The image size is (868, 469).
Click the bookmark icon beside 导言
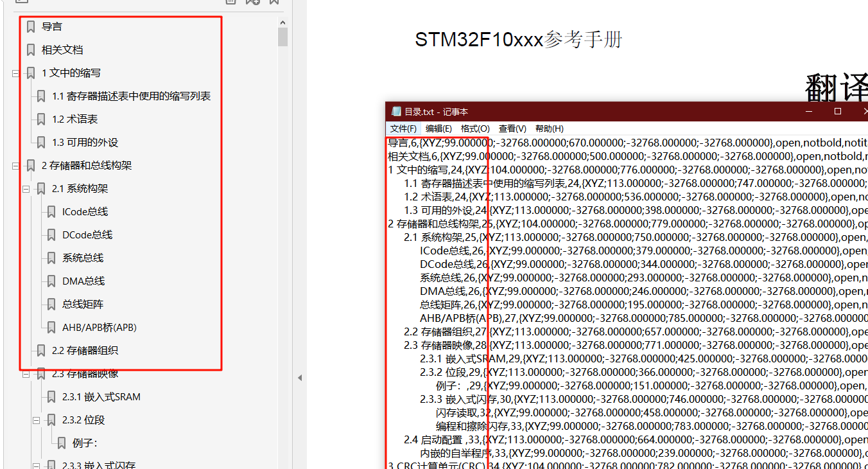[31, 27]
